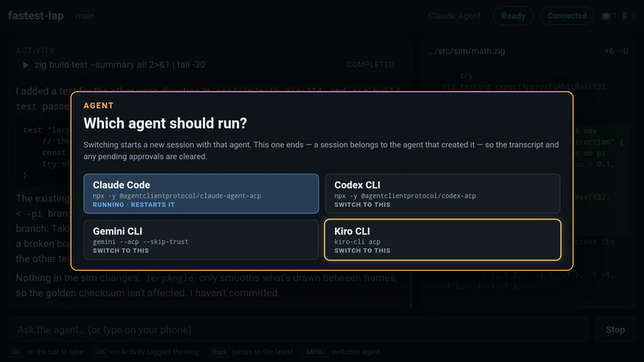
Task: Focus the 'Ask the agent' input field
Action: pos(299,329)
